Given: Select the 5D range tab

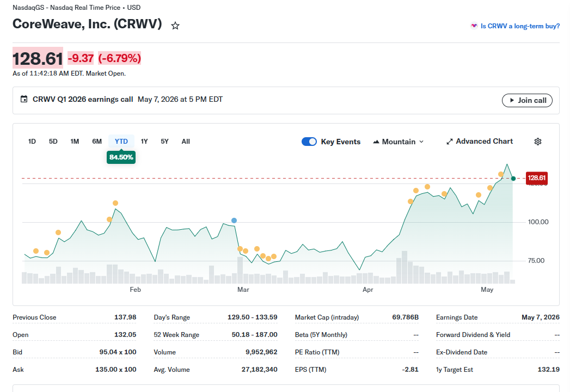Looking at the screenshot, I should 53,142.
